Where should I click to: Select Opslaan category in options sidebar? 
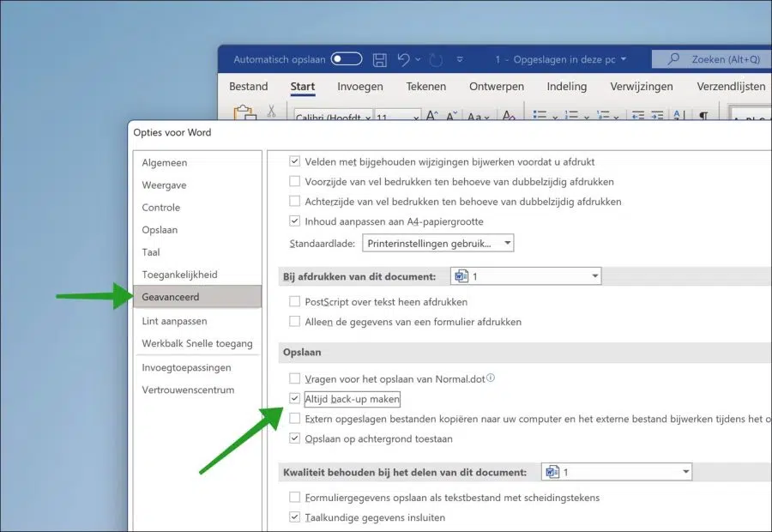click(197, 230)
